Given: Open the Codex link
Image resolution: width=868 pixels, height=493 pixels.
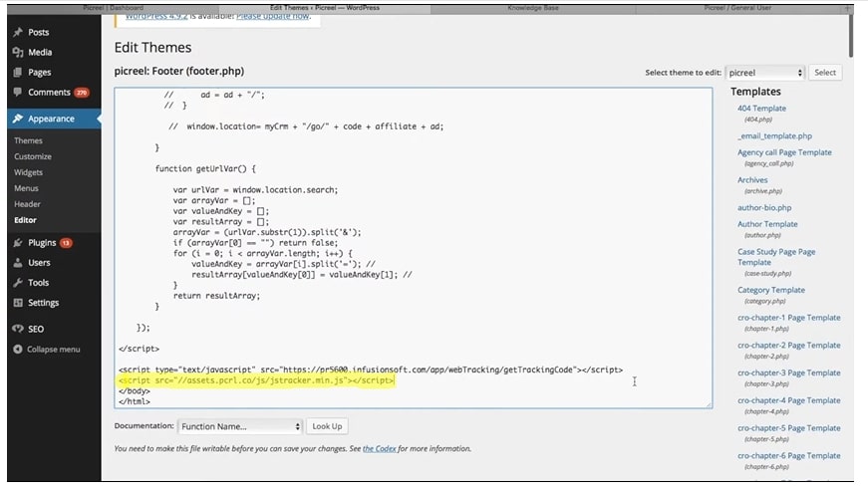Looking at the screenshot, I should click(380, 449).
